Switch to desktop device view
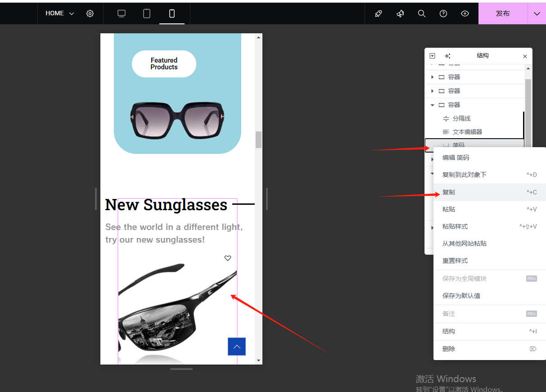The image size is (546, 392). [122, 14]
